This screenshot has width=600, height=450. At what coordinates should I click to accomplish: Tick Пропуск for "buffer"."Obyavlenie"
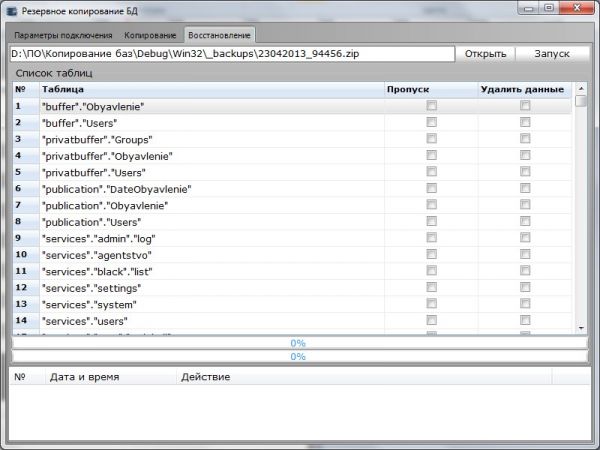tap(431, 105)
